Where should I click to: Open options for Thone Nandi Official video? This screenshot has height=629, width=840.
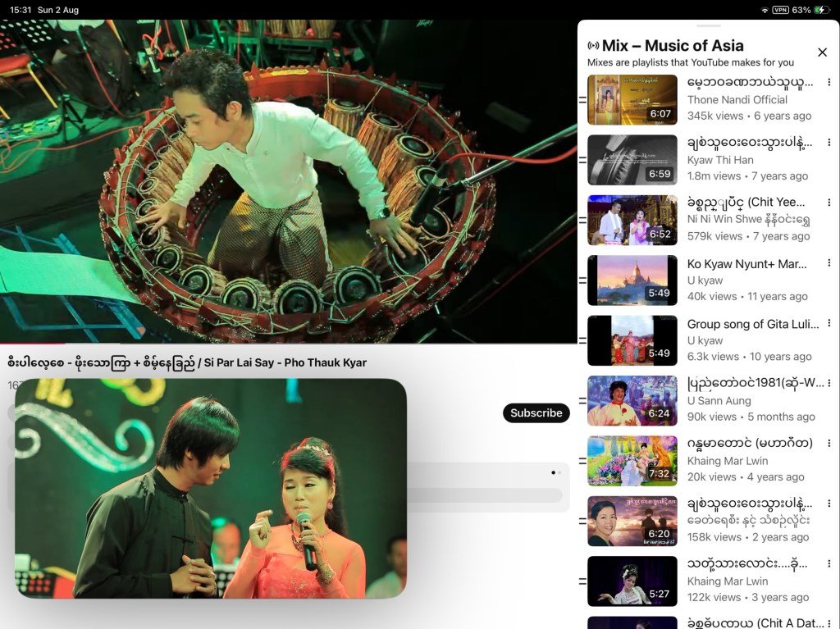[829, 82]
